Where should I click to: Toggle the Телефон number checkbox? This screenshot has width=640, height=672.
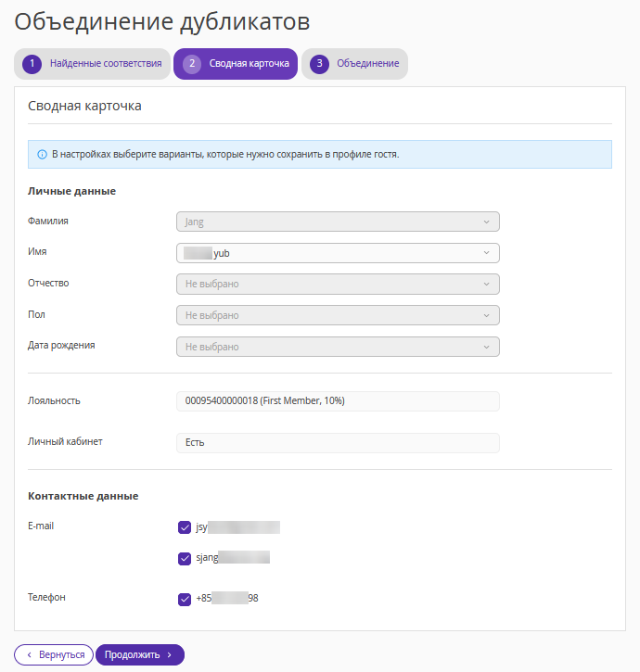tap(184, 599)
